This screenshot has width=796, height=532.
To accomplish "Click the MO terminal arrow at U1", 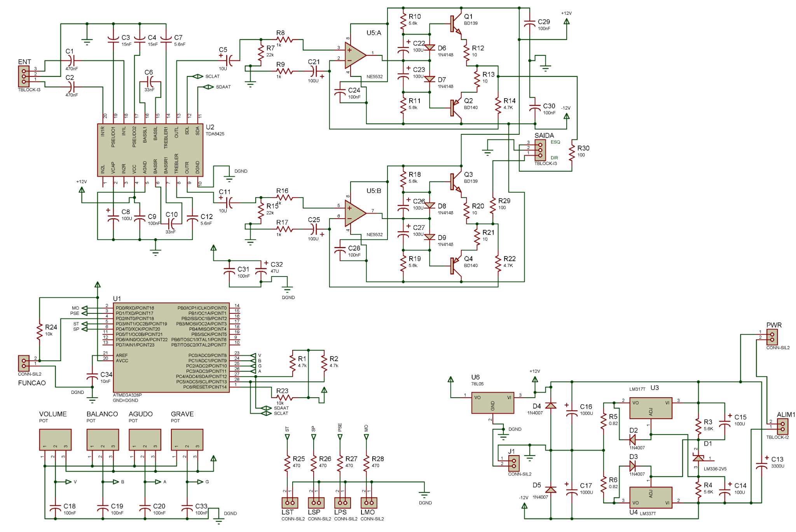I will 84,308.
